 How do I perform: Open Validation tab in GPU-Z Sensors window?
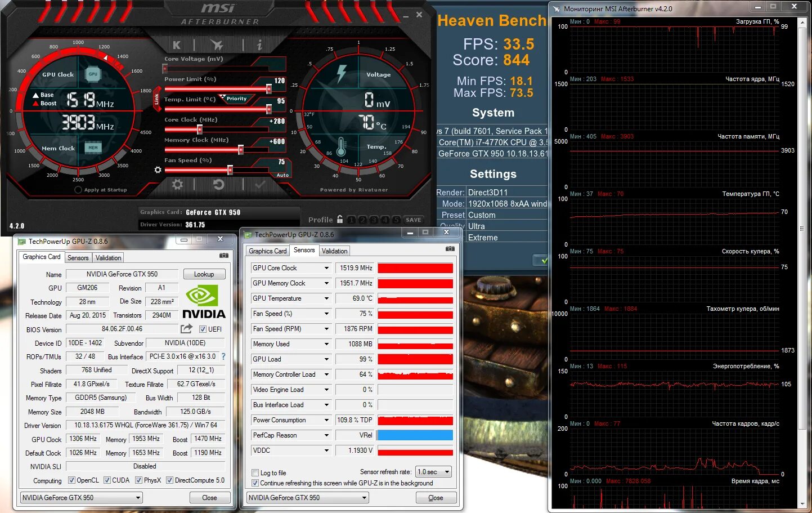pyautogui.click(x=335, y=251)
